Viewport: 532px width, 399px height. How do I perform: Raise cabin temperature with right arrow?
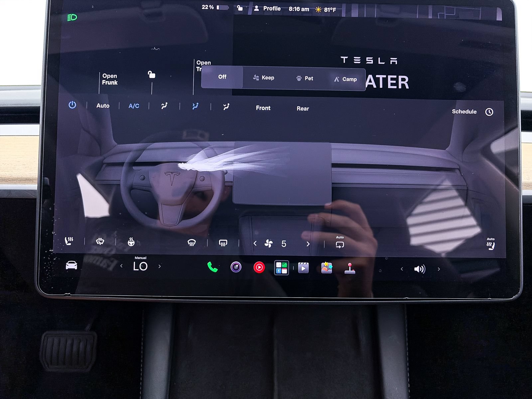click(160, 266)
